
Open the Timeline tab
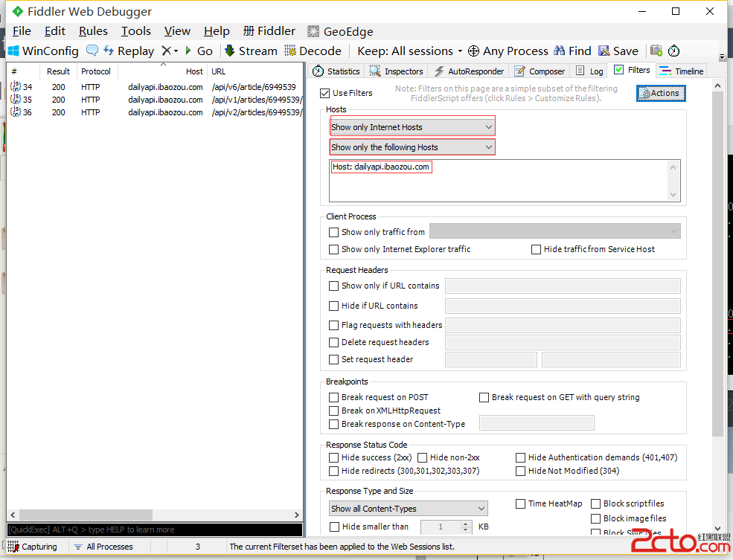coord(681,71)
